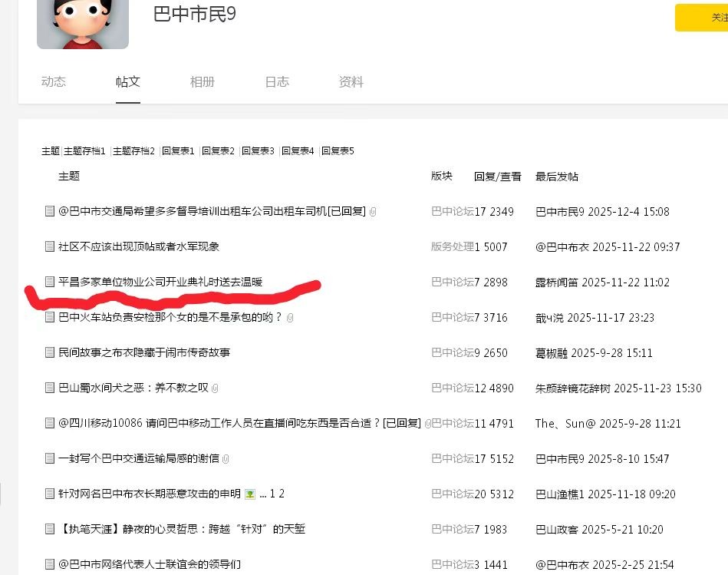728x575 pixels.
Task: Click the document icon beside 社区不应该出现顶帖或者水军现象
Action: pyautogui.click(x=50, y=246)
